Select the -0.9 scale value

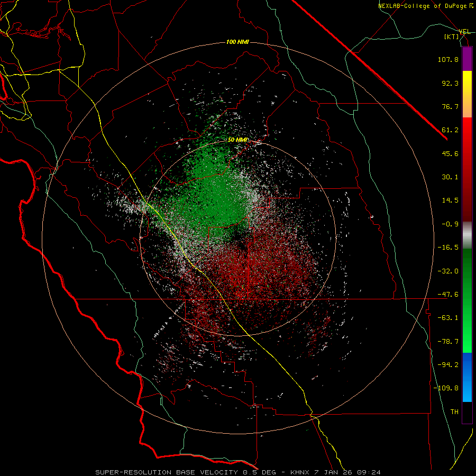[450, 224]
